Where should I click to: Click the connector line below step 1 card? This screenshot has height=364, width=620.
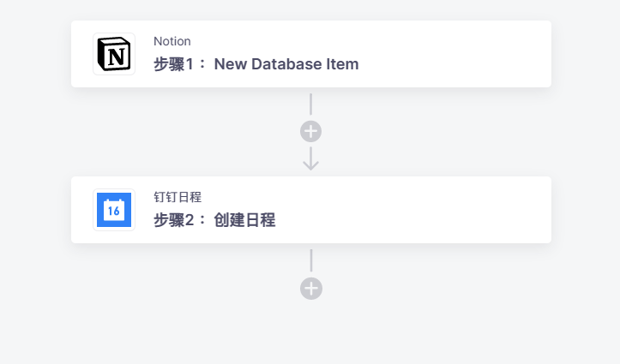[310, 104]
